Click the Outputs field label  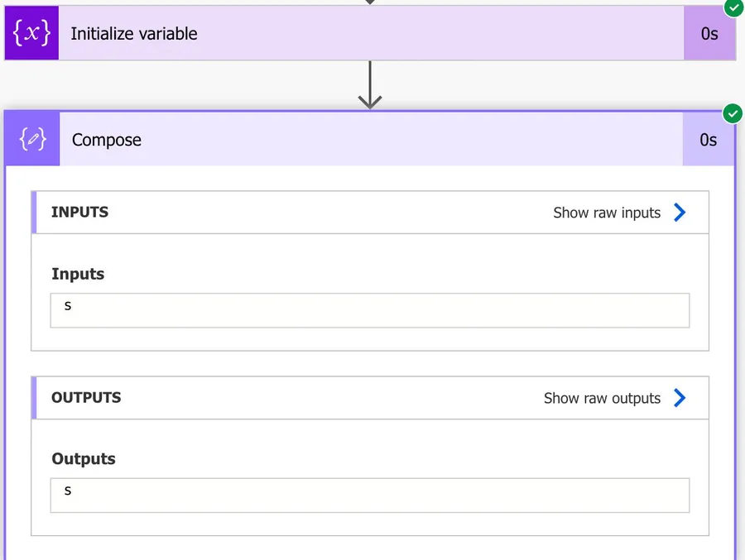84,459
